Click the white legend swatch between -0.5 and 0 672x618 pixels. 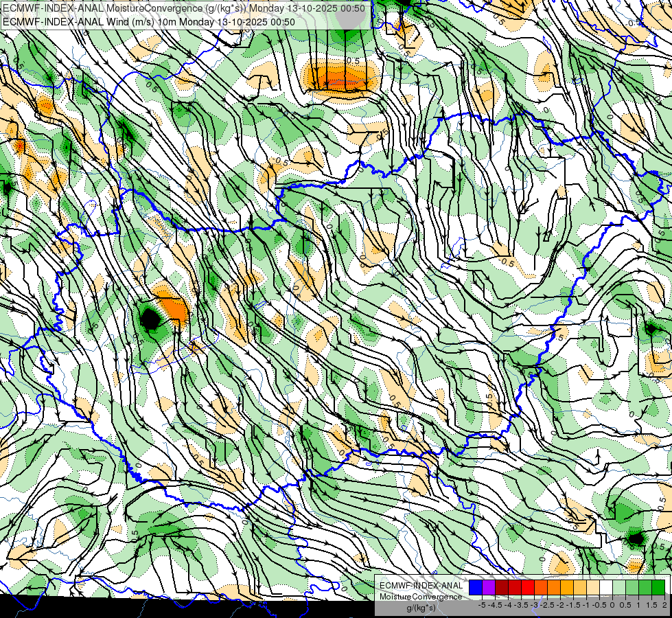(x=606, y=587)
